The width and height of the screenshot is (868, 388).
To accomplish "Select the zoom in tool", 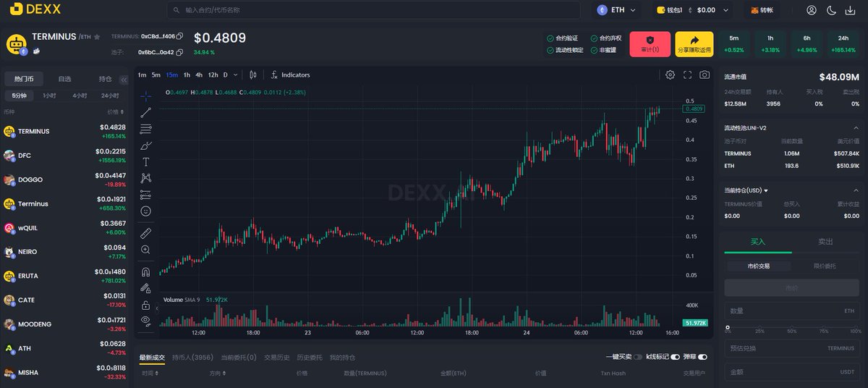I will click(x=145, y=250).
